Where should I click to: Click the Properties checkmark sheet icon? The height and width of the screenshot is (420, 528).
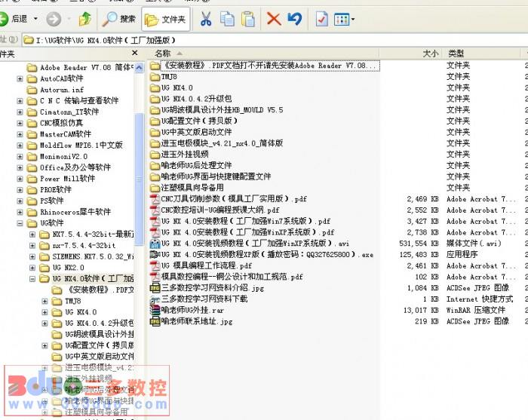(x=322, y=19)
